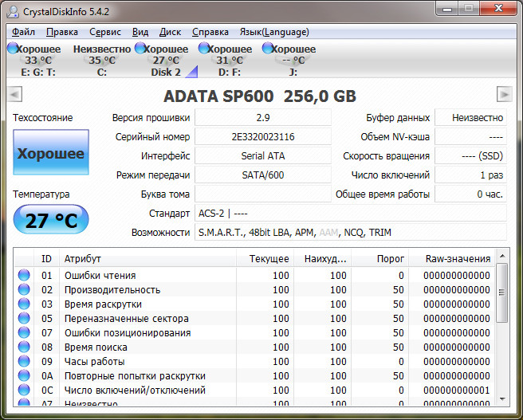Select the Время поиска attribute text
This screenshot has width=523, height=420.
96,347
